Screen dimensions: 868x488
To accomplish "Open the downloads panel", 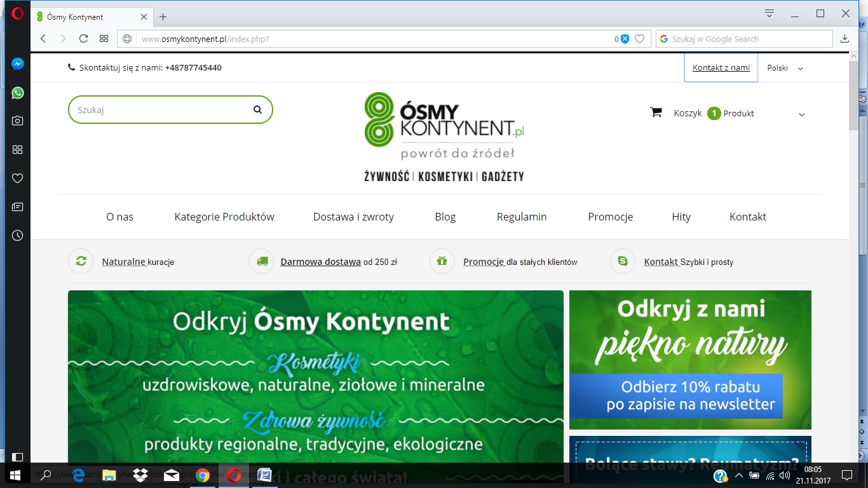I will click(844, 39).
